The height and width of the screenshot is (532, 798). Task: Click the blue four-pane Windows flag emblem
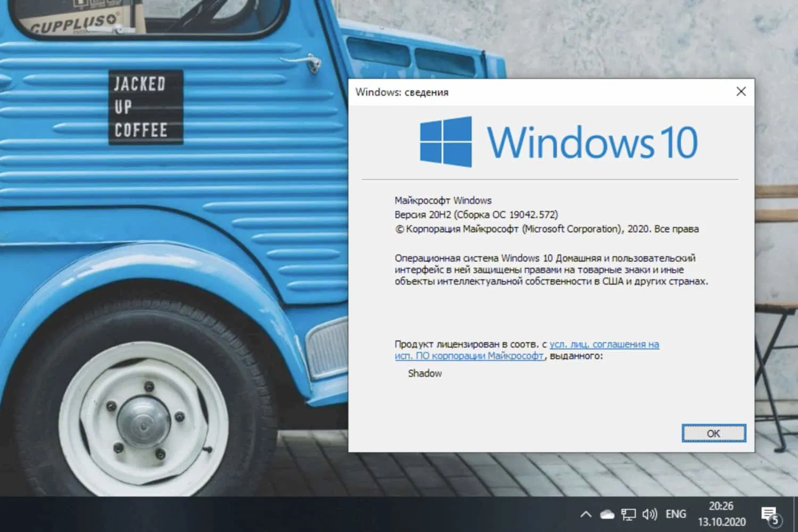pyautogui.click(x=445, y=140)
